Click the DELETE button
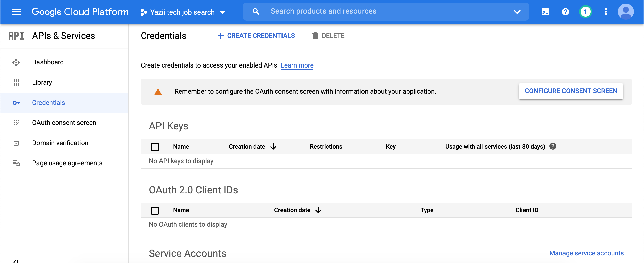The height and width of the screenshot is (263, 644). click(328, 36)
